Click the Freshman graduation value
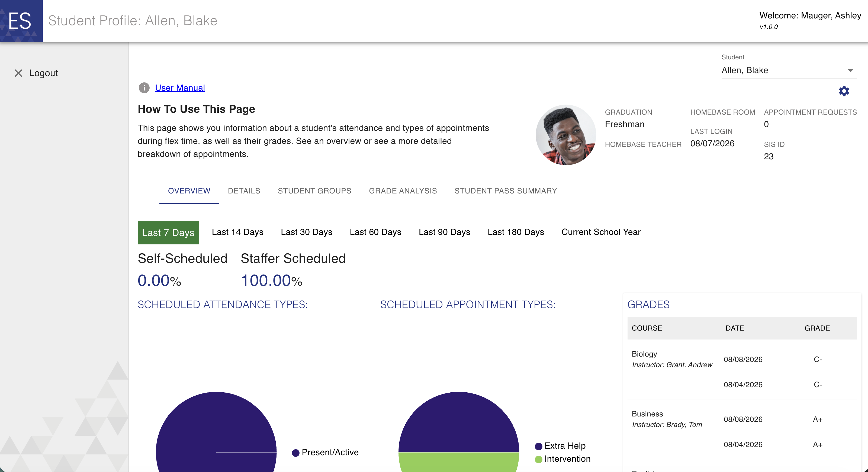868x472 pixels. pos(624,124)
